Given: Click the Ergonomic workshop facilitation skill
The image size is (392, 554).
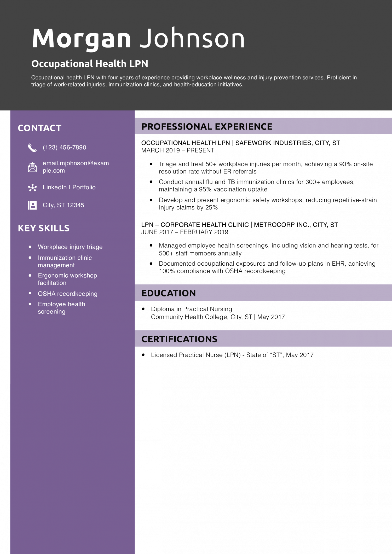Looking at the screenshot, I should pos(67,279).
